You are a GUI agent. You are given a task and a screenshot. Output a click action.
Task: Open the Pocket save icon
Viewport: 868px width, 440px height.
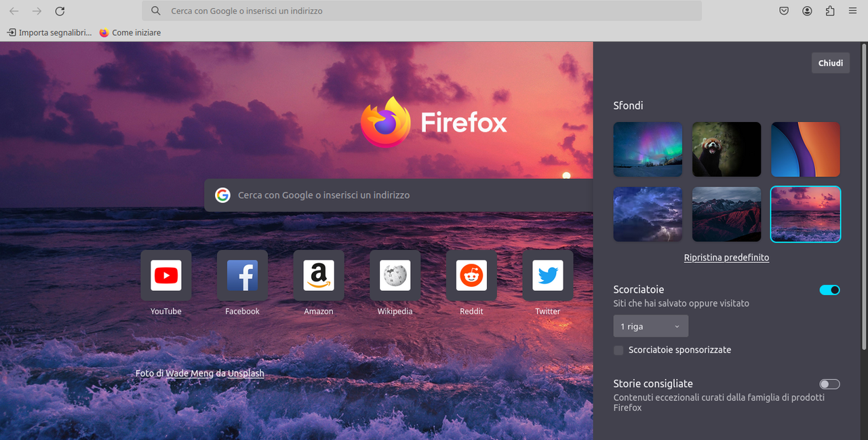tap(784, 11)
